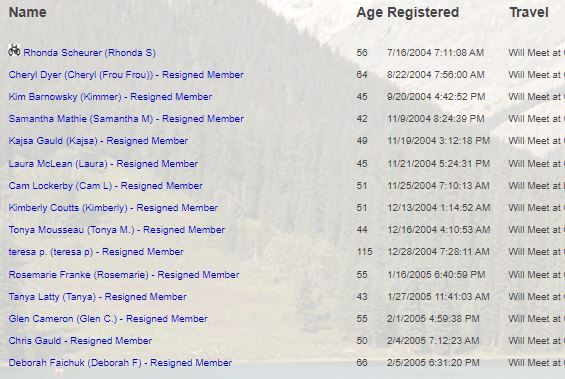Image resolution: width=565 pixels, height=379 pixels.
Task: Open Kimberly Coutts (Kimberly) member link
Action: [x=114, y=208]
